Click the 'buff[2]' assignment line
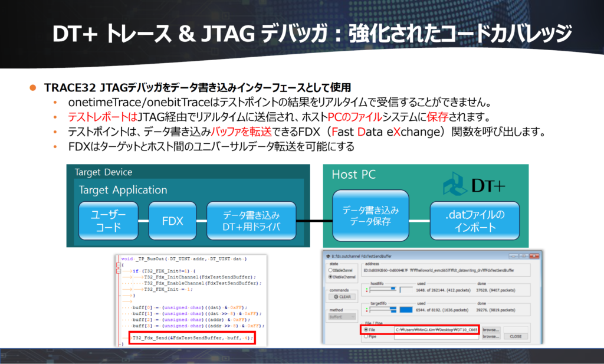Image resolution: width=604 pixels, height=364 pixels. [x=192, y=320]
